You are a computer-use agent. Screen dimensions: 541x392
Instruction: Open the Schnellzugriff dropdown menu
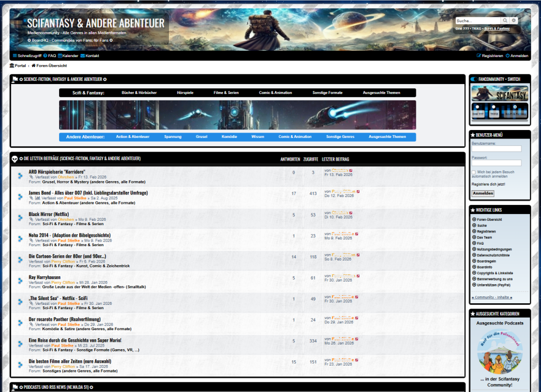point(26,55)
